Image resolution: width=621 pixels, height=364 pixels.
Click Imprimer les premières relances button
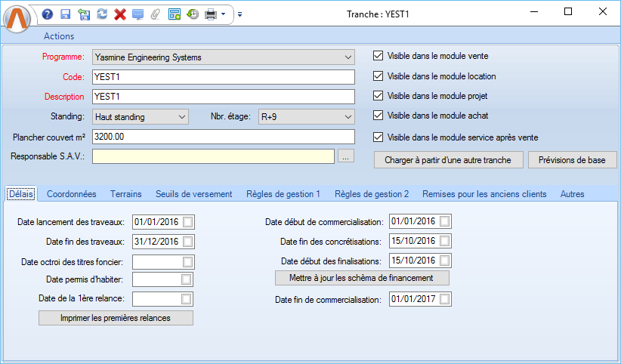point(116,318)
